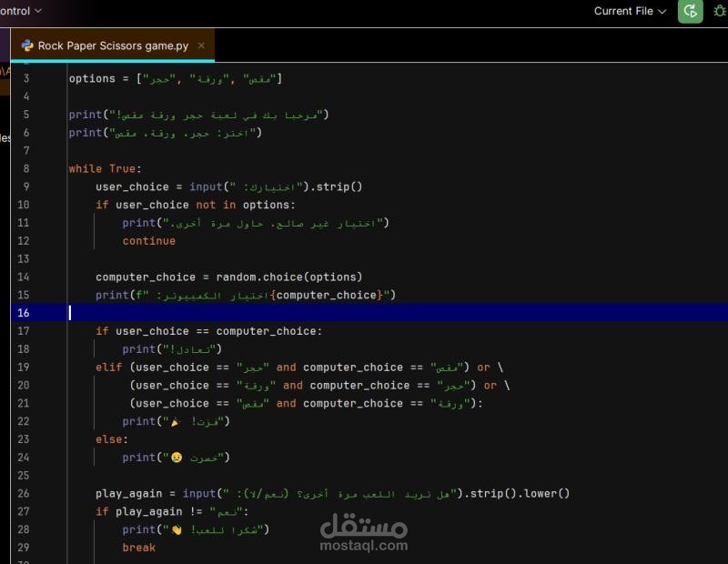Image resolution: width=728 pixels, height=564 pixels.
Task: Click the 'continue' keyword on line 12
Action: click(149, 241)
